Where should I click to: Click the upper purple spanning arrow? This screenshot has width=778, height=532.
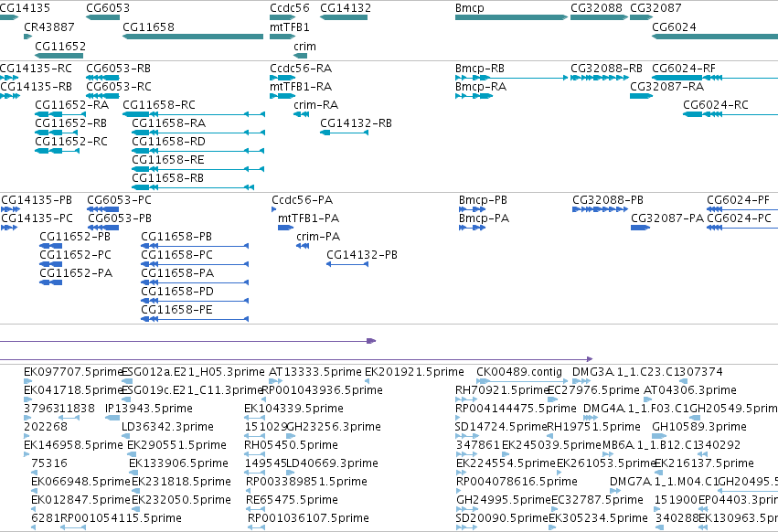pyautogui.click(x=188, y=341)
